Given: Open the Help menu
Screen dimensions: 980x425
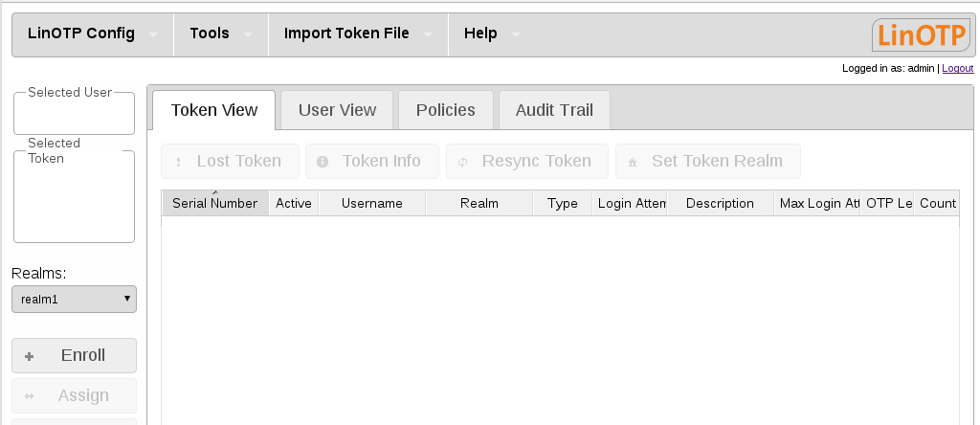Looking at the screenshot, I should pyautogui.click(x=491, y=34).
